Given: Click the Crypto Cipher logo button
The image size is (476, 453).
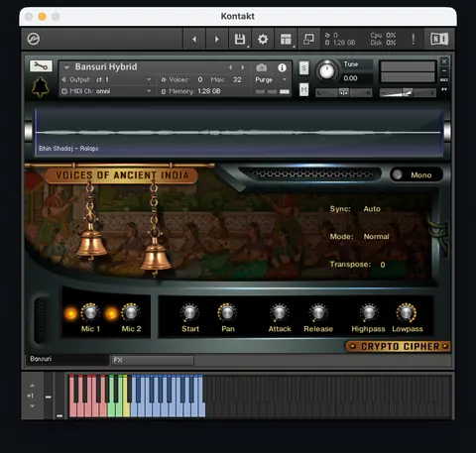Looking at the screenshot, I should pyautogui.click(x=399, y=346).
